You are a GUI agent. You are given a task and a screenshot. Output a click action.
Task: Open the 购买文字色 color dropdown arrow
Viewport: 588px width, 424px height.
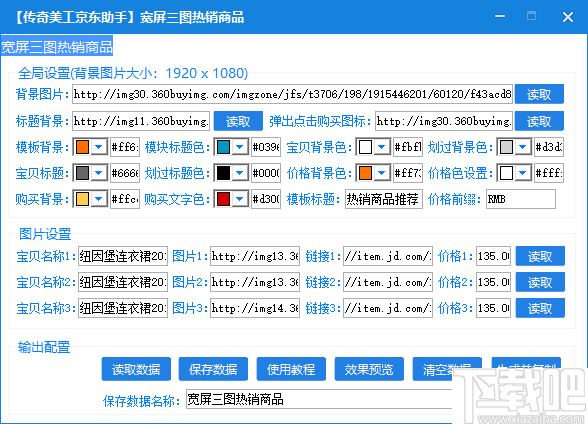240,199
